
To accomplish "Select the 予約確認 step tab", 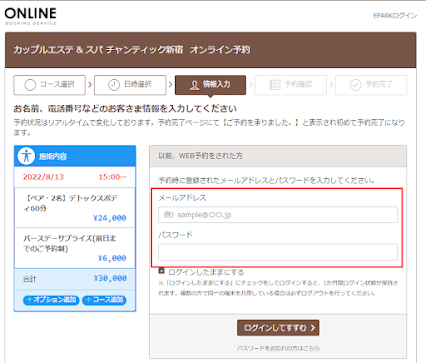I will (291, 85).
